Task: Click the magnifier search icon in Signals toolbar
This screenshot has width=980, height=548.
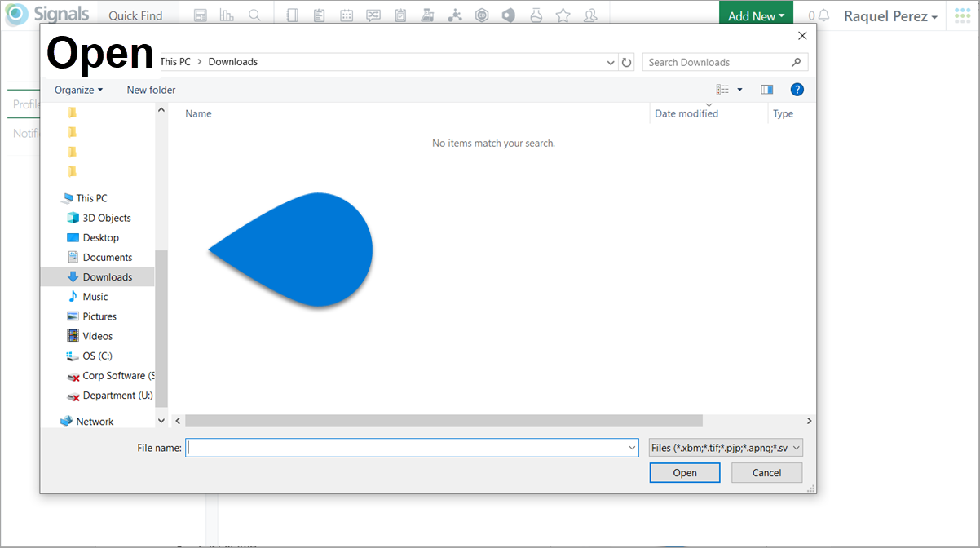Action: coord(254,15)
